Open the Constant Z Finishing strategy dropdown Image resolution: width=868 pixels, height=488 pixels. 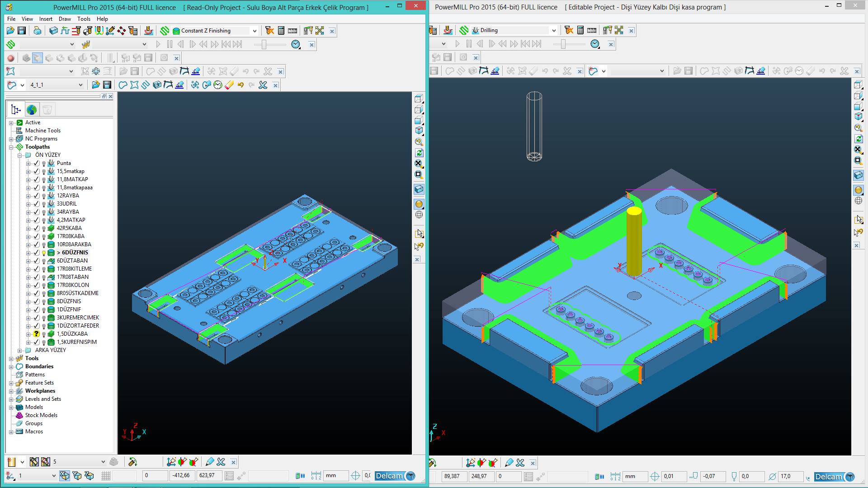coord(255,31)
